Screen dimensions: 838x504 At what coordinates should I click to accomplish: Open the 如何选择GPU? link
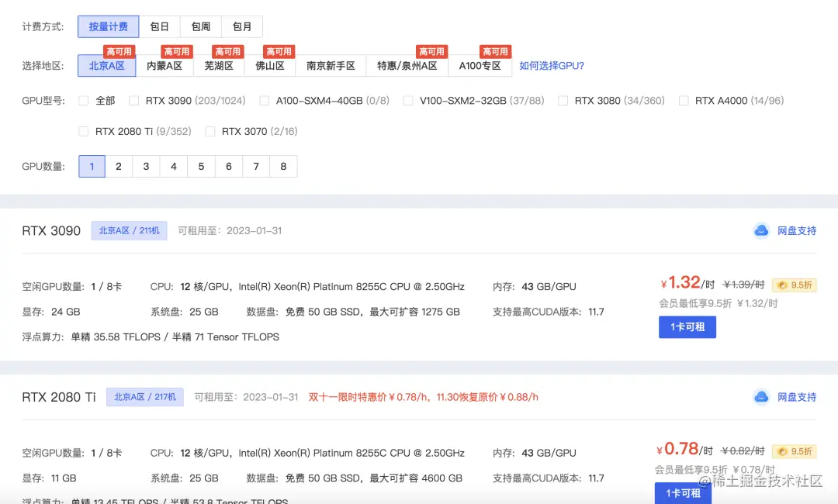click(552, 66)
